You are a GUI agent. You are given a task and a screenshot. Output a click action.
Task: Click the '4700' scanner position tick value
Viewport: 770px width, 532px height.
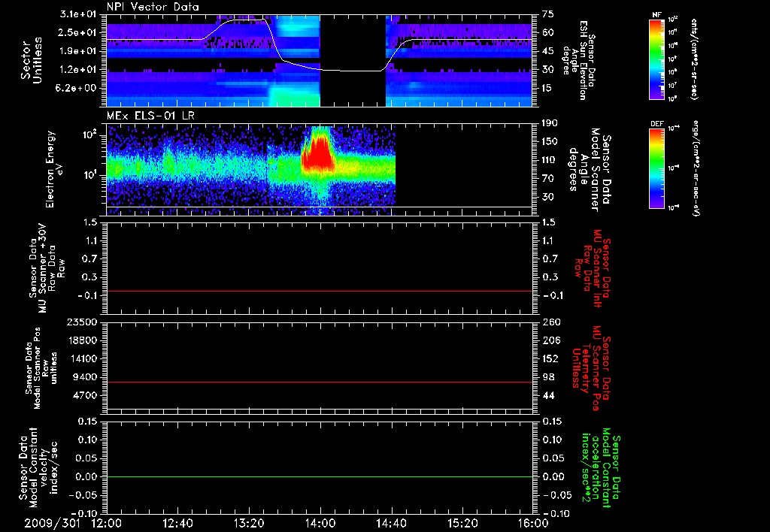86,395
